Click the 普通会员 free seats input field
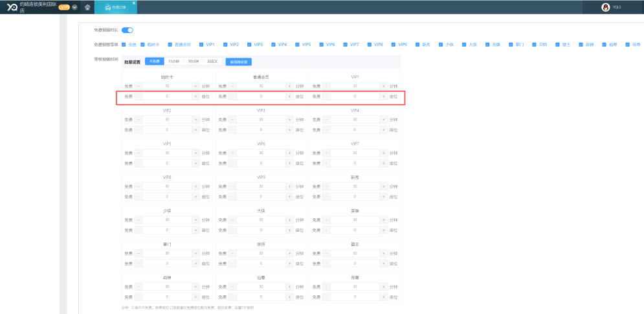 click(x=261, y=96)
